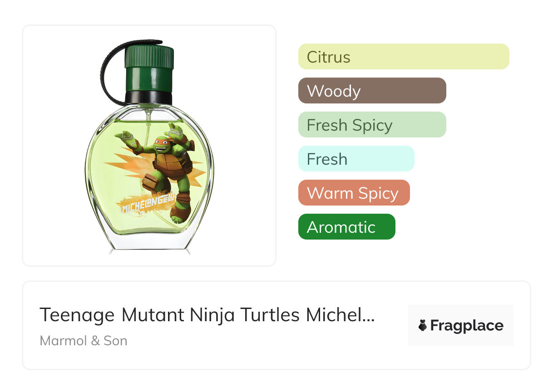This screenshot has width=553, height=392.
Task: Pick the light blue Fresh accord bar
Action: (356, 159)
